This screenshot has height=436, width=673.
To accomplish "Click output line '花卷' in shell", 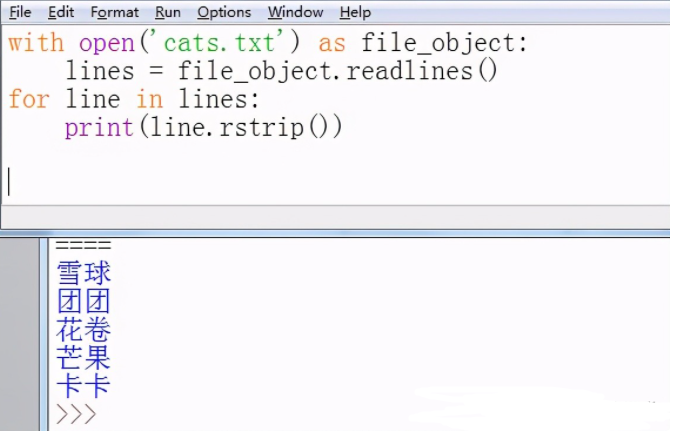I will [x=84, y=330].
